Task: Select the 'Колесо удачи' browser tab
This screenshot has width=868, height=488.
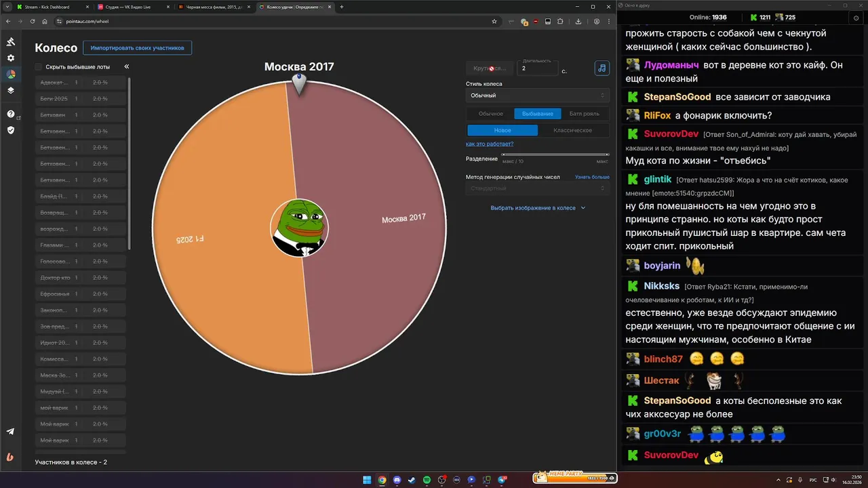Action: coord(295,7)
